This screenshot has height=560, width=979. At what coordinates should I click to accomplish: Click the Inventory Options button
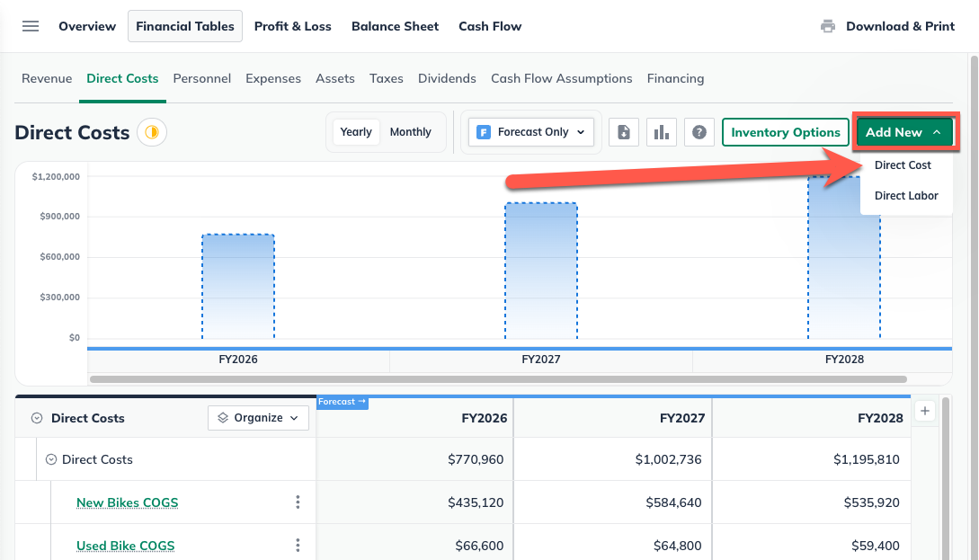pyautogui.click(x=786, y=132)
